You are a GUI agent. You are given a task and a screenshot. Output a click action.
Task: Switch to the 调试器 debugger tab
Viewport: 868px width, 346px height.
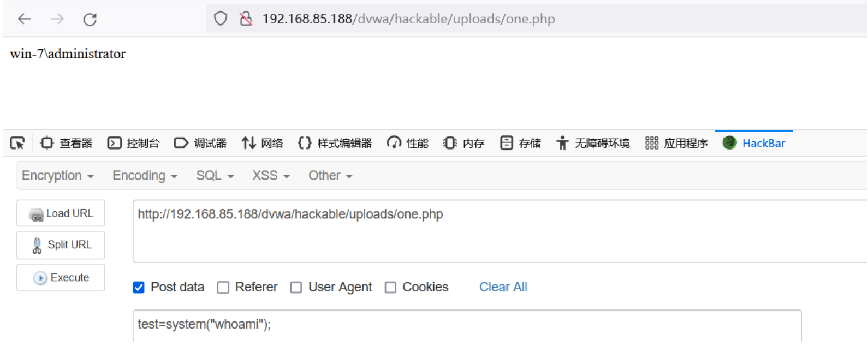point(200,143)
